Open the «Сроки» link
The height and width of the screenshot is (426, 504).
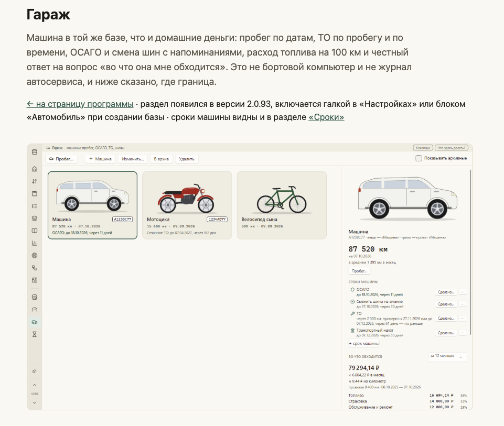(x=326, y=117)
